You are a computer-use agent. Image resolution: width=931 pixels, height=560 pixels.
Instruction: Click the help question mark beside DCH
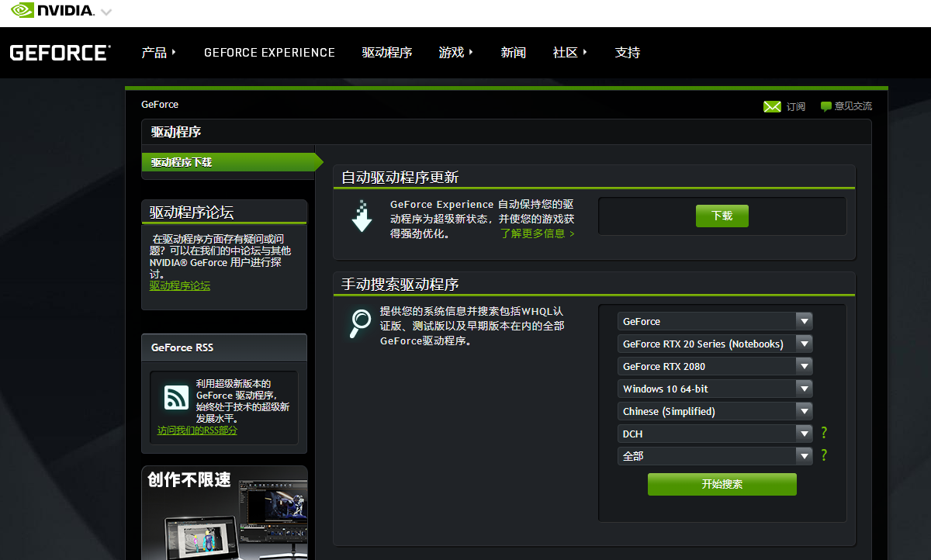pos(824,433)
